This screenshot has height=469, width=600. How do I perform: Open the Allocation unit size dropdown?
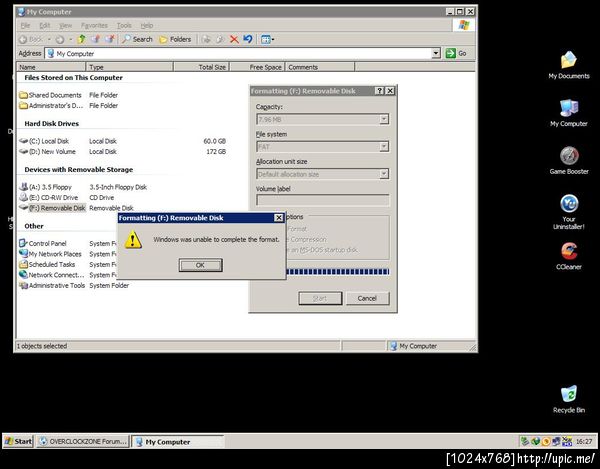tap(384, 174)
